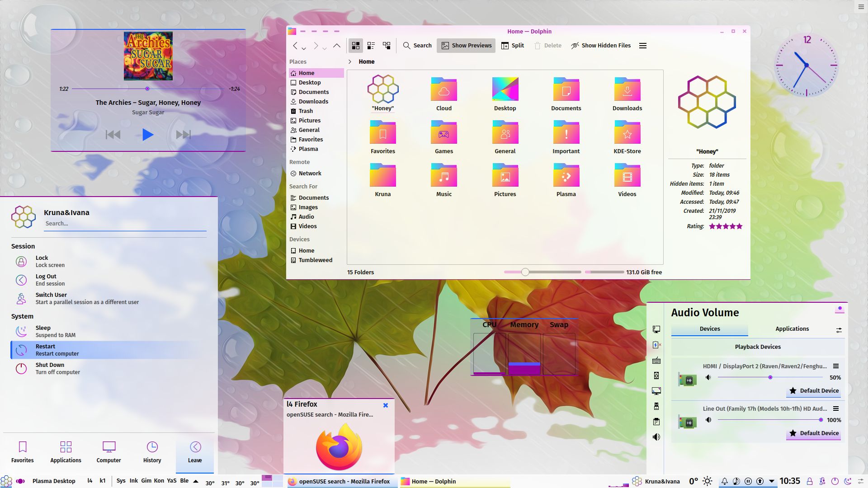The image size is (868, 488).
Task: Open the Networks tray icon
Action: (656, 329)
